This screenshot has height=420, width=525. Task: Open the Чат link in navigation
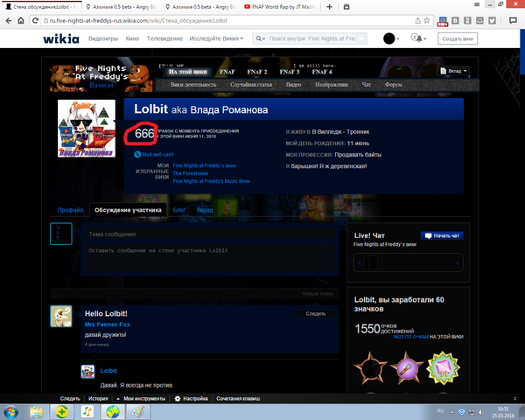pos(367,84)
